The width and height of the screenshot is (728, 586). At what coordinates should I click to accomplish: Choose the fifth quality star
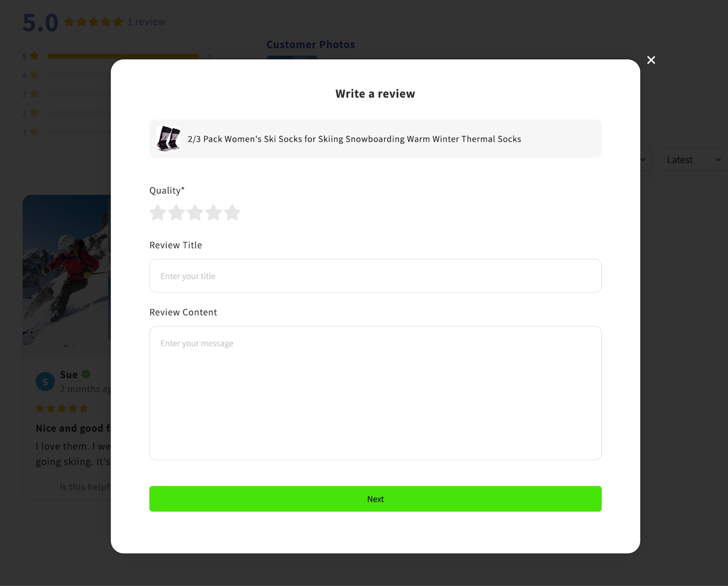pyautogui.click(x=232, y=212)
